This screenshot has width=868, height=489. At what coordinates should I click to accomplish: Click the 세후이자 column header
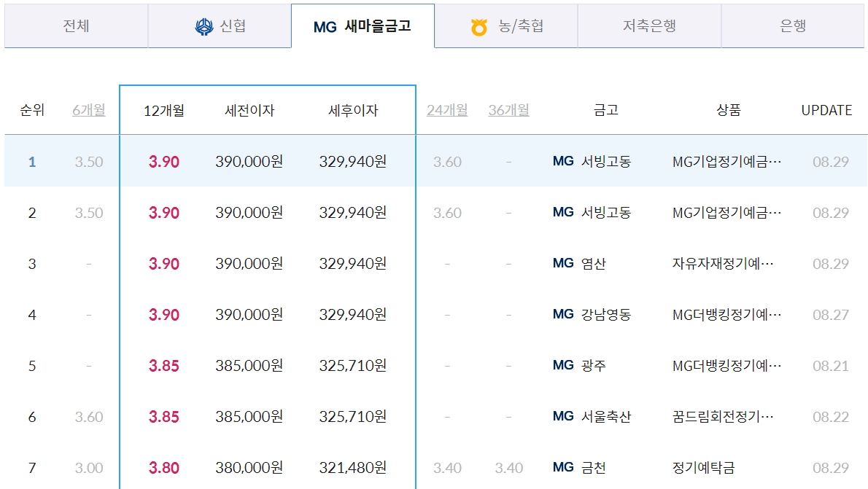coord(353,111)
